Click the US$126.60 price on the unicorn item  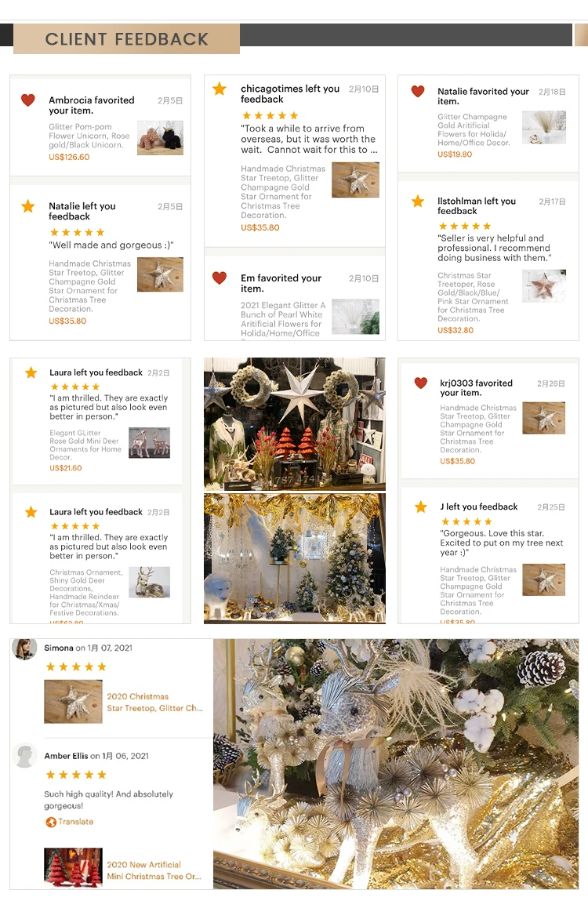pyautogui.click(x=69, y=157)
